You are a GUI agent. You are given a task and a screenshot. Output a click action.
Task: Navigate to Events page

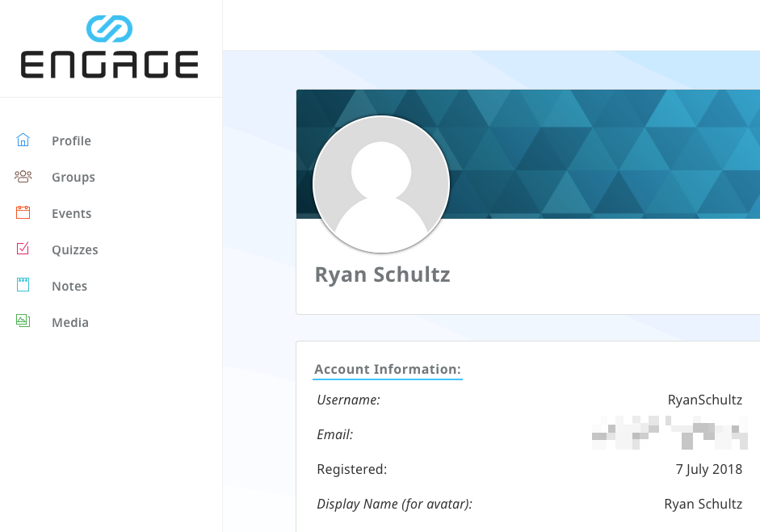click(x=71, y=214)
